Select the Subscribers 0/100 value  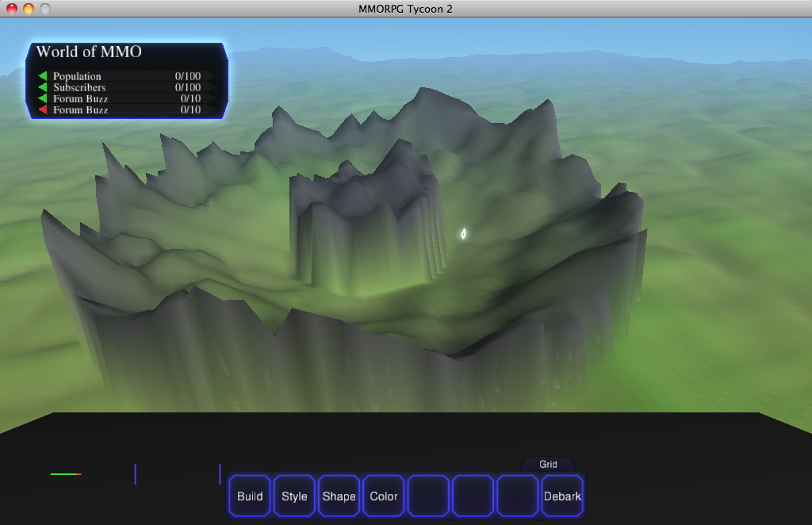(187, 87)
